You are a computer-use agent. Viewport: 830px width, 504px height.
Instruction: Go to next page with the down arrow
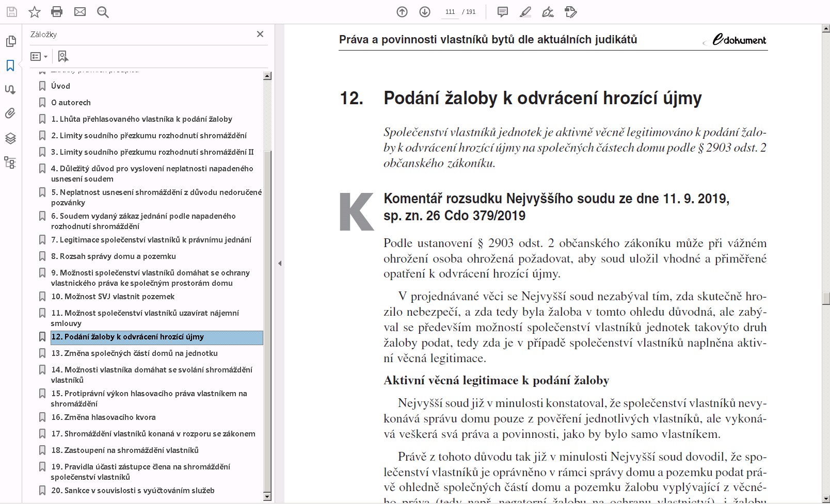tap(425, 11)
